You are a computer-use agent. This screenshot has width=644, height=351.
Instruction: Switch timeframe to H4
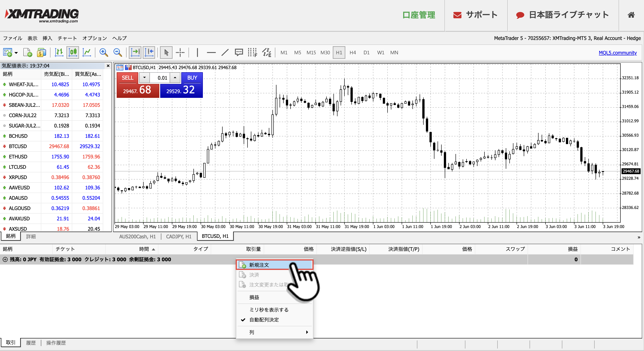coord(353,53)
